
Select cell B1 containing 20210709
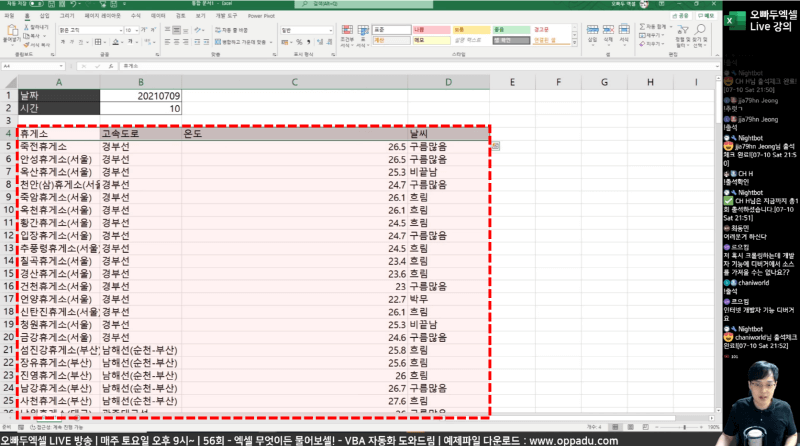(140, 95)
